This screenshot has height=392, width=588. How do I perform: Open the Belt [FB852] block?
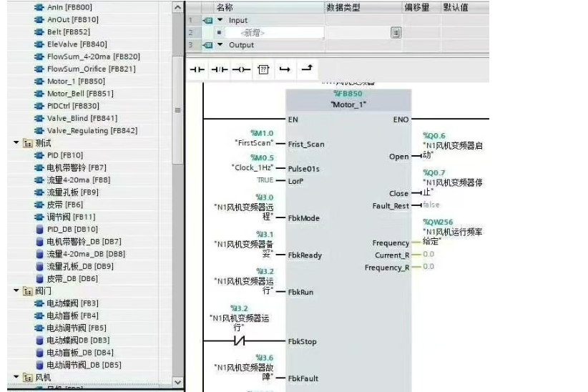(69, 32)
